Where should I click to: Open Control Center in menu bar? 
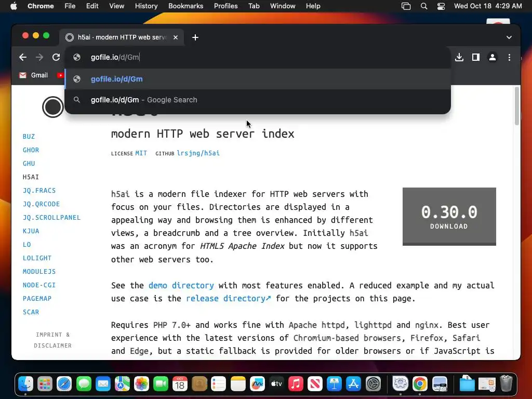(441, 6)
